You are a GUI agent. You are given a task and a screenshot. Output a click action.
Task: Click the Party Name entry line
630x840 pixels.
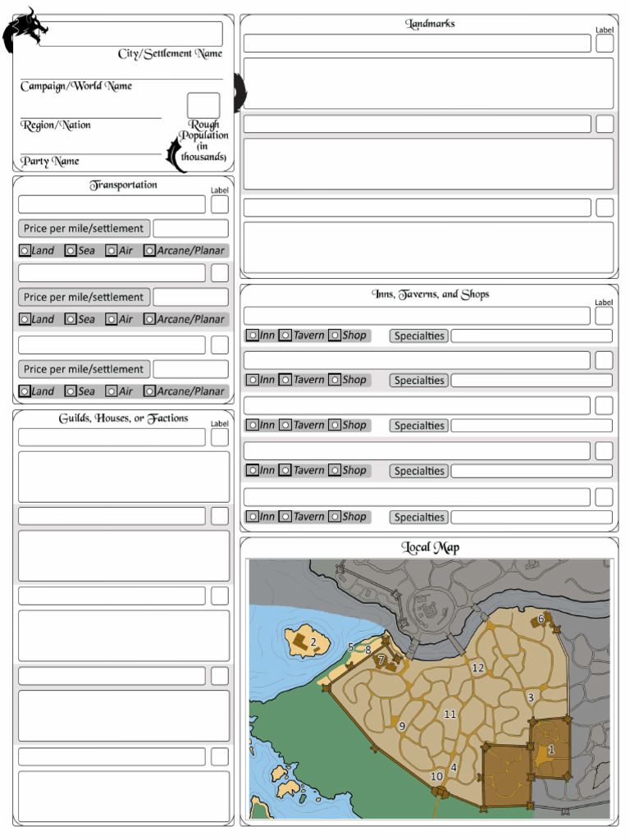point(90,149)
